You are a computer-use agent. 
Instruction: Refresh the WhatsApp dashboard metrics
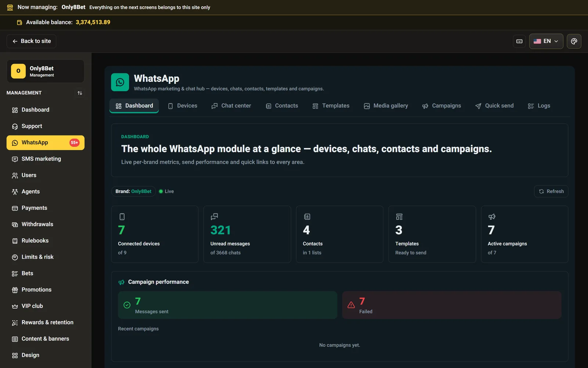click(x=551, y=191)
